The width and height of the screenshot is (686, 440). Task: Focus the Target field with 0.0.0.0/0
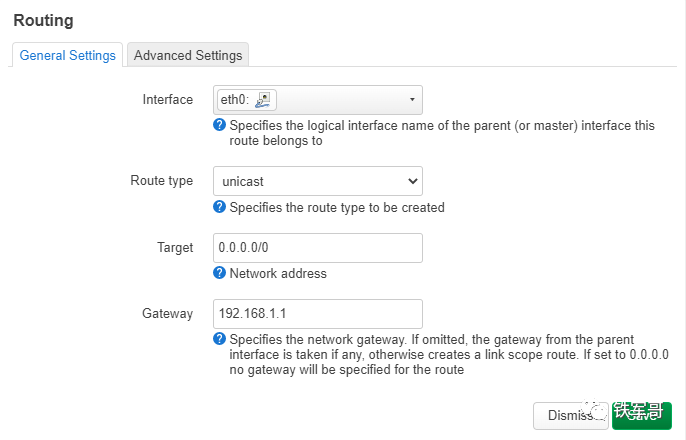pos(318,248)
